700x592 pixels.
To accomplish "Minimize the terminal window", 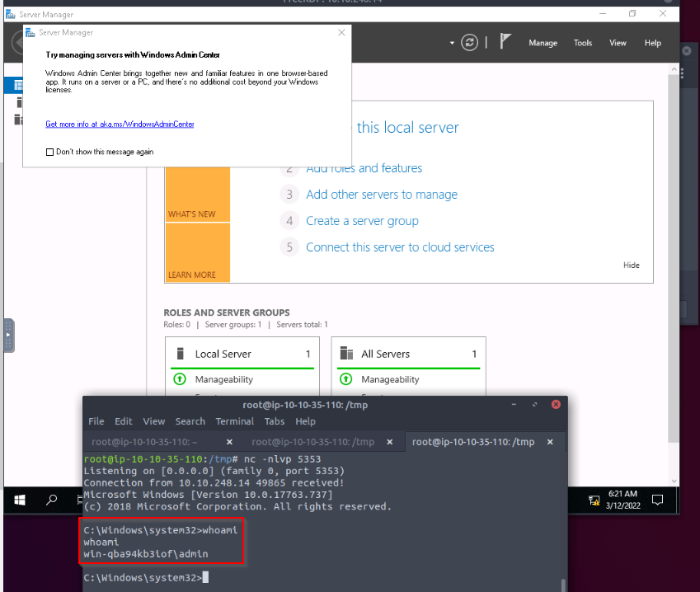I will (x=514, y=405).
